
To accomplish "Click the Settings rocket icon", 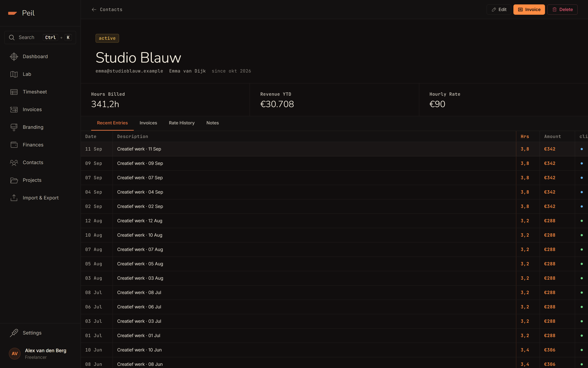I will (14, 333).
